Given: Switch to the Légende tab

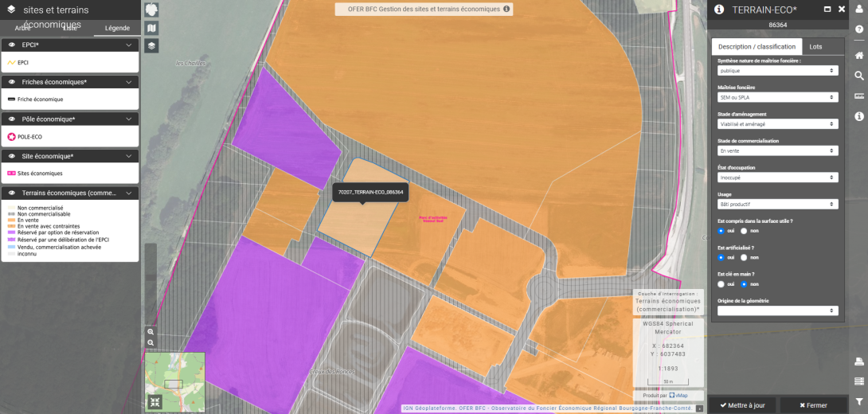Looking at the screenshot, I should click(117, 28).
